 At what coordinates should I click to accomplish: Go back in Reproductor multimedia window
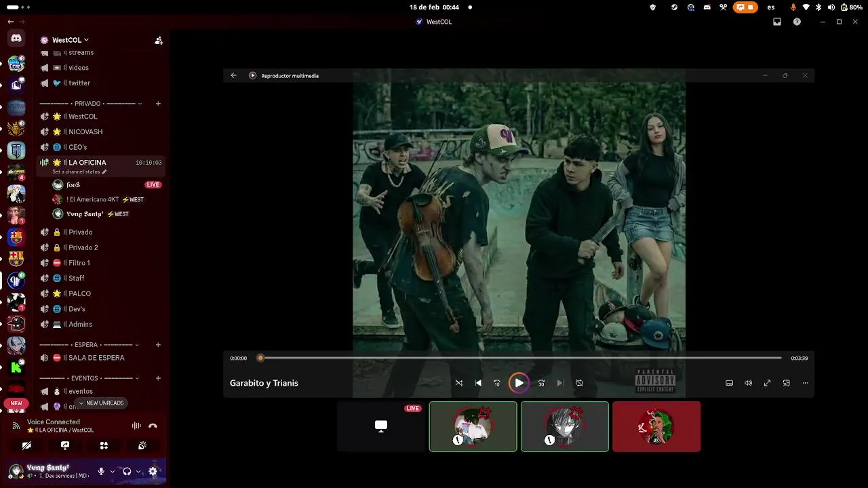[233, 75]
